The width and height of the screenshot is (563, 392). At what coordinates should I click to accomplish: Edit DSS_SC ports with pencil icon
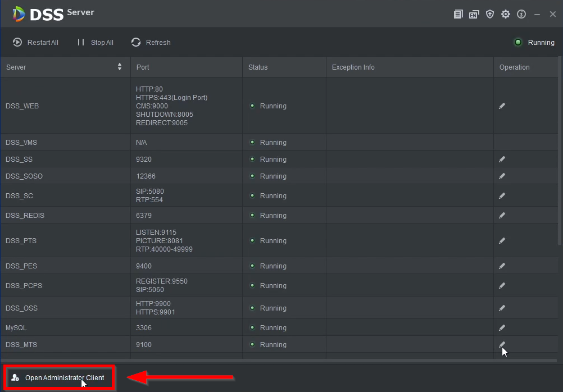pos(502,195)
